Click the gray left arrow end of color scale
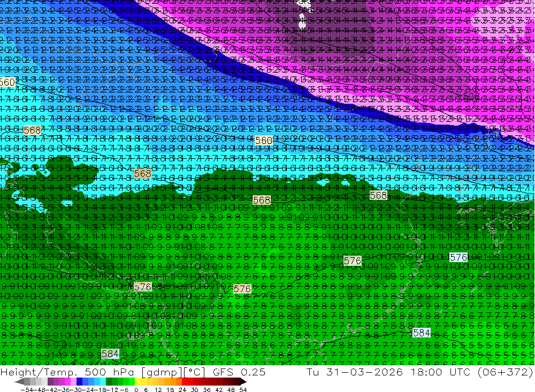 19,382
